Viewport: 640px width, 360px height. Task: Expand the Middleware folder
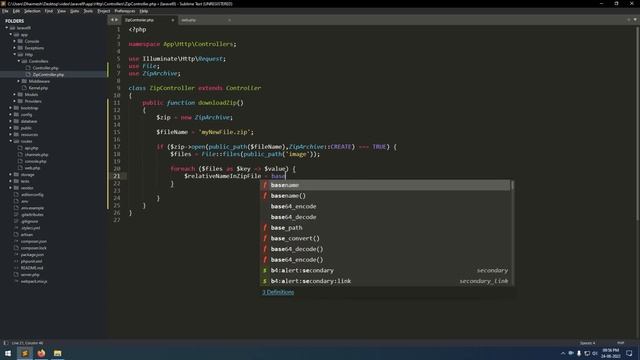[19, 81]
